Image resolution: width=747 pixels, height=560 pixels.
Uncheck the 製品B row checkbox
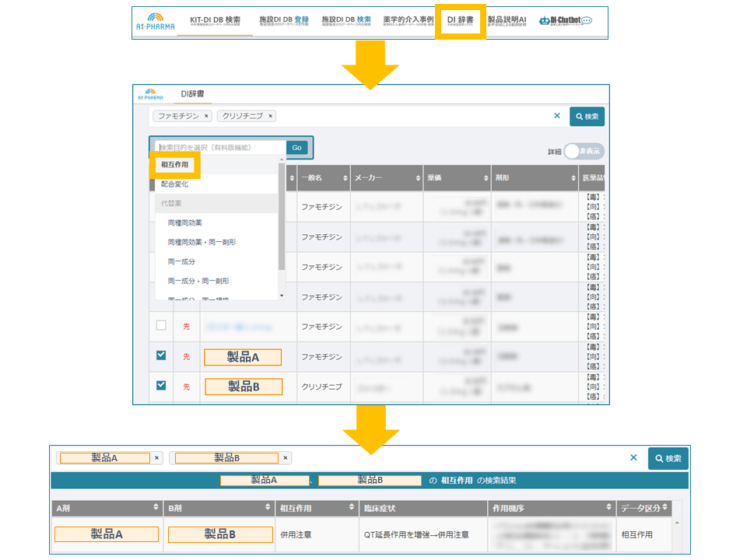(161, 385)
